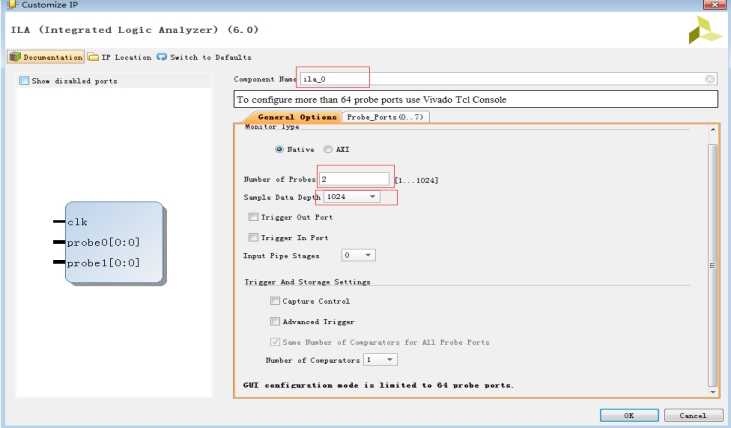The width and height of the screenshot is (731, 428).
Task: Click Switch to Defaults
Action: 204,57
